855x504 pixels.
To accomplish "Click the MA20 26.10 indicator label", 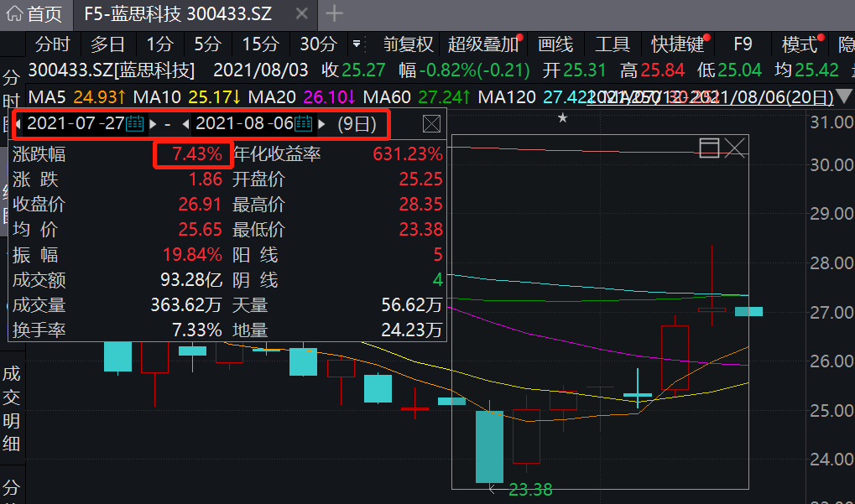I will point(302,97).
